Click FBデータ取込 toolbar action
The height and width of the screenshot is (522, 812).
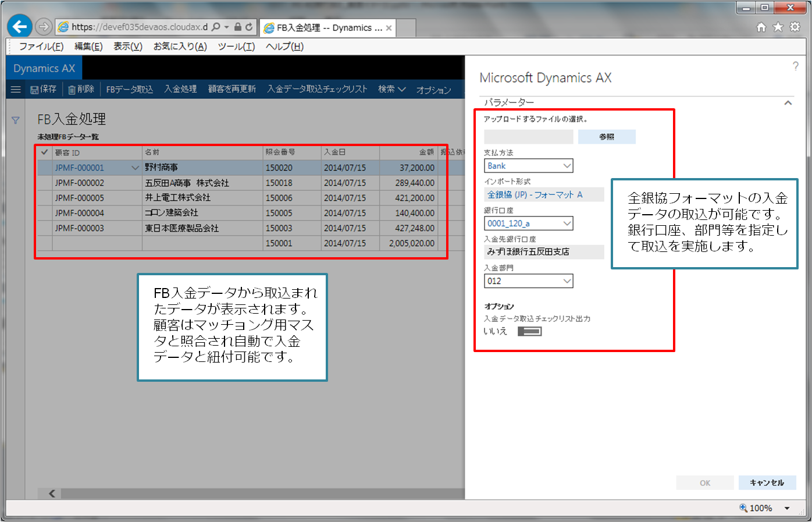coord(130,89)
